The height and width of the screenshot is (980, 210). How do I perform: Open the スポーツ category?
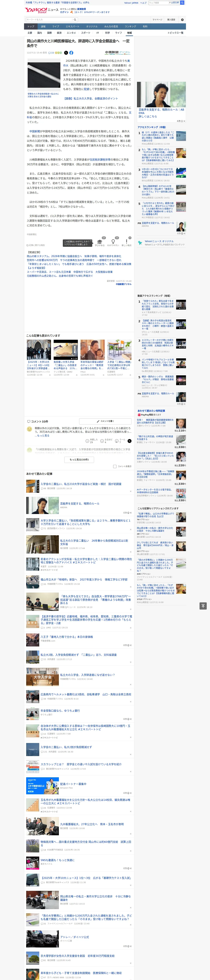click(x=86, y=33)
